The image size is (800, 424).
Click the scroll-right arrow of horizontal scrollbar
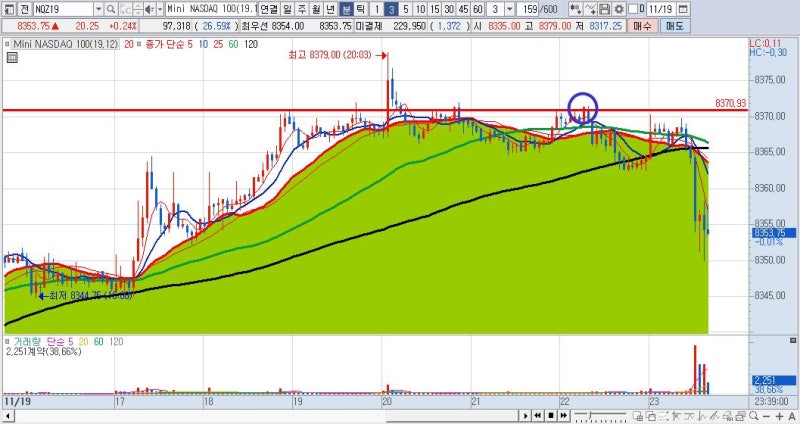click(x=524, y=416)
